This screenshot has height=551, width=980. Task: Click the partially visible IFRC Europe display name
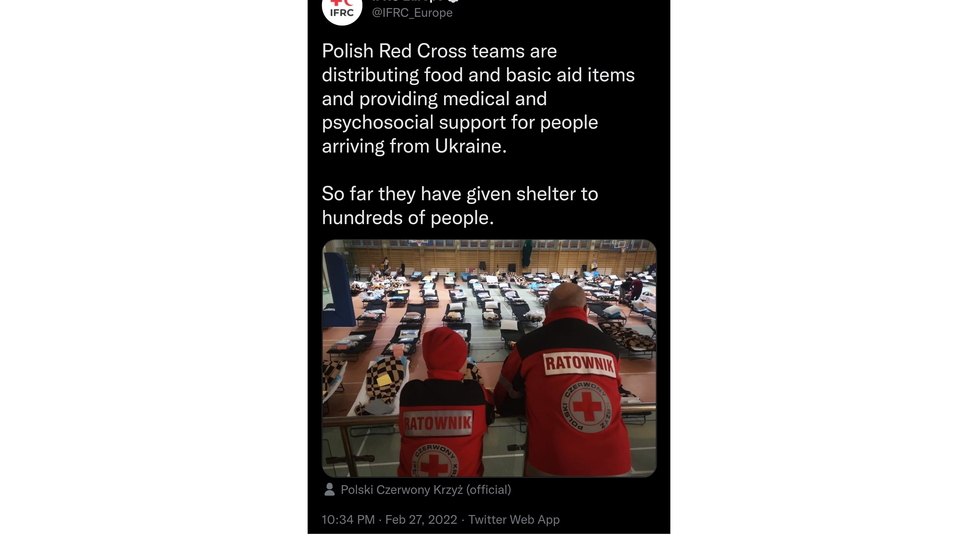tap(407, 1)
